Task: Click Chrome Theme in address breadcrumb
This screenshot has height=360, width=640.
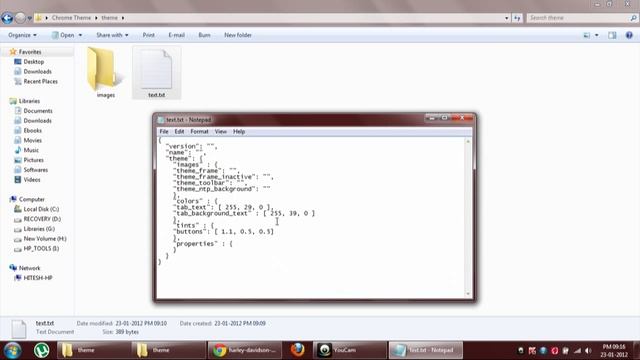Action: [71, 18]
